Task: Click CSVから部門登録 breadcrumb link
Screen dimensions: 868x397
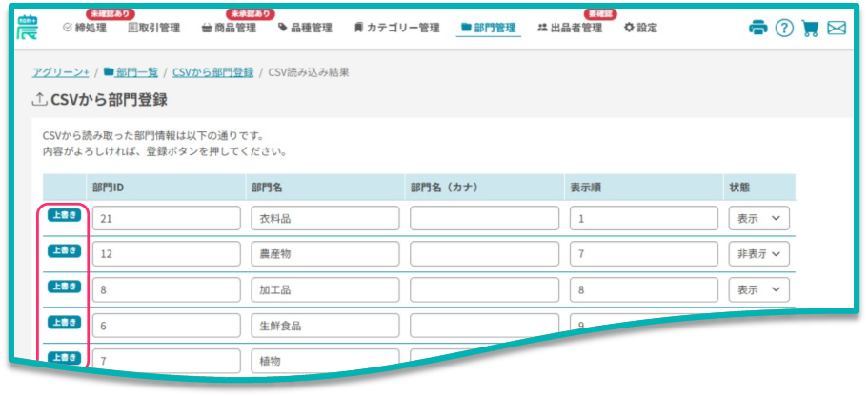Action: (212, 72)
